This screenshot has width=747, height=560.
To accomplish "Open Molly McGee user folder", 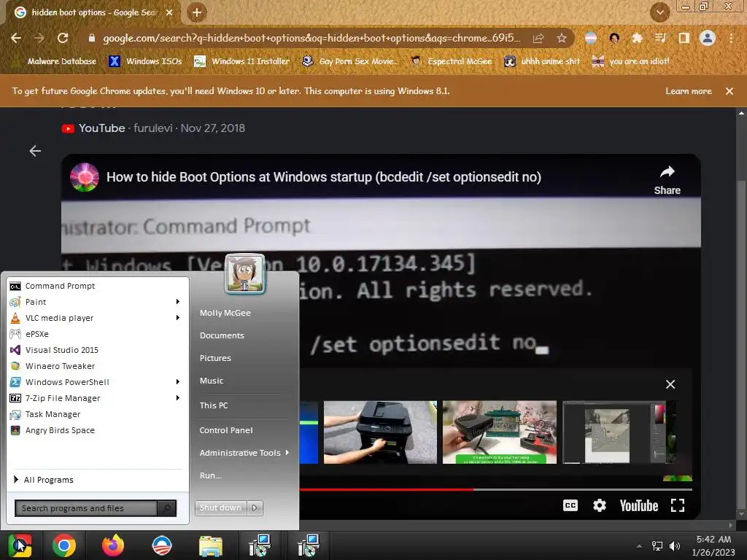I will point(225,313).
